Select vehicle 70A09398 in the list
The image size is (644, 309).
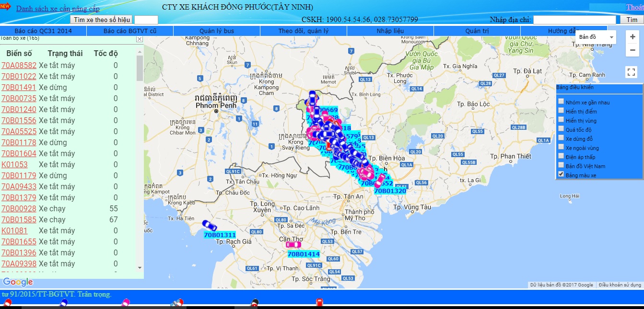(19, 263)
